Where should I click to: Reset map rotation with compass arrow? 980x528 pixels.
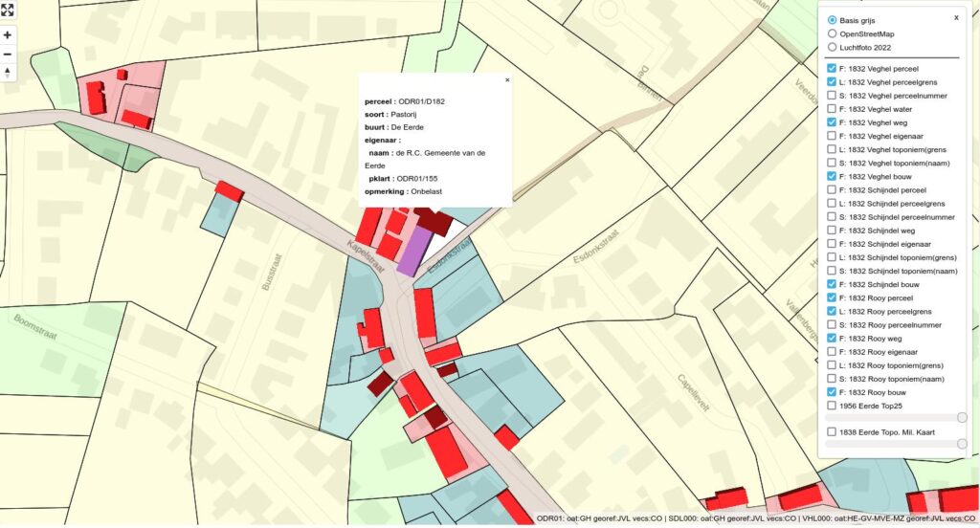click(x=8, y=74)
